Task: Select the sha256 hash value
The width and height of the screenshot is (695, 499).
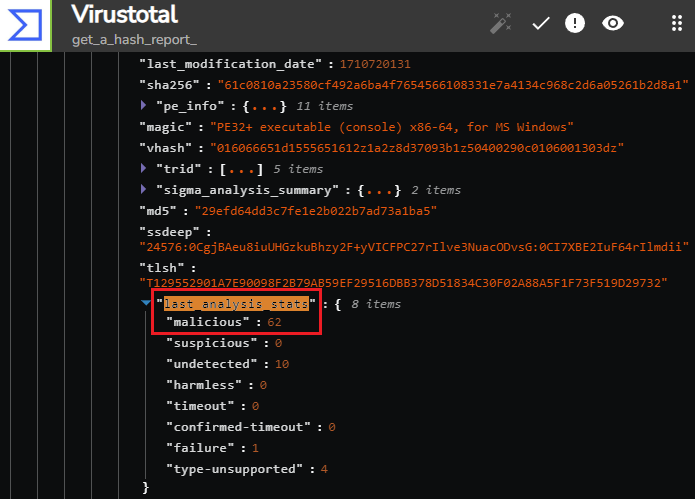Action: point(453,85)
